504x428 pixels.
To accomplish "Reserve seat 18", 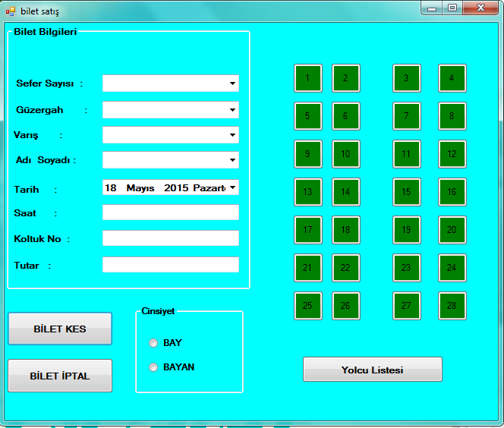I will pyautogui.click(x=346, y=230).
